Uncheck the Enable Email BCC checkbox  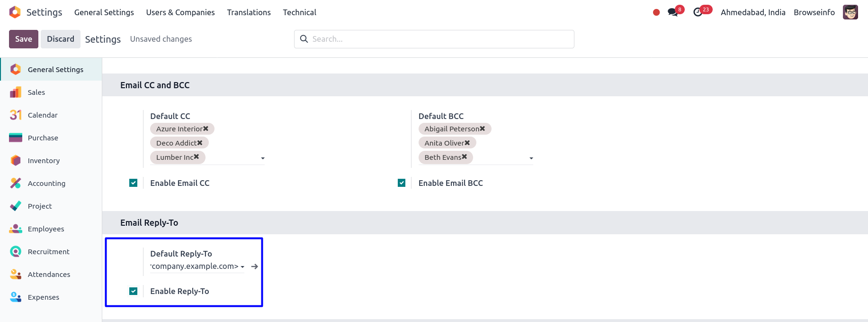pos(402,183)
